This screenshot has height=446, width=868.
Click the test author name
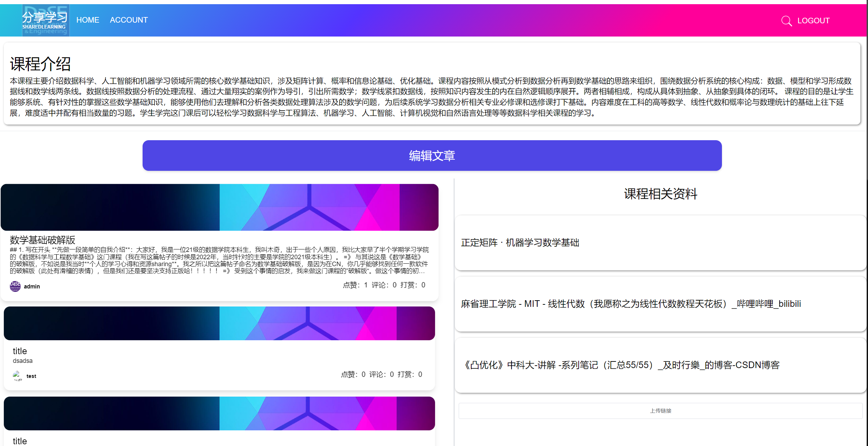coord(31,376)
